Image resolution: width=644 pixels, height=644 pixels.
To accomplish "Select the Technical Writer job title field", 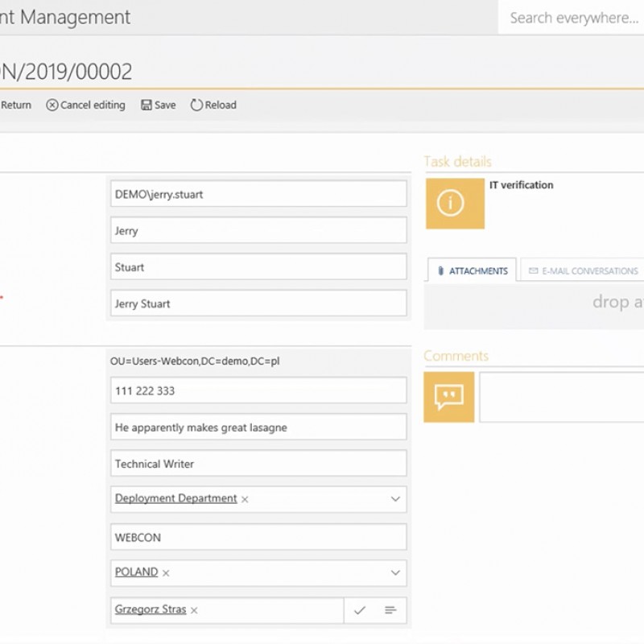I will [x=258, y=464].
